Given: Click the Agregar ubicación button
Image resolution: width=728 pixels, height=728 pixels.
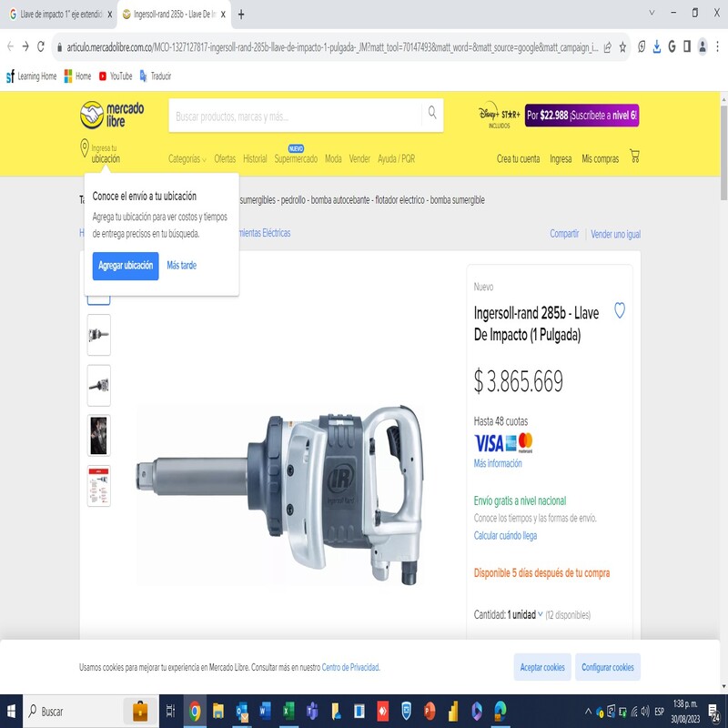Looking at the screenshot, I should pos(126,266).
